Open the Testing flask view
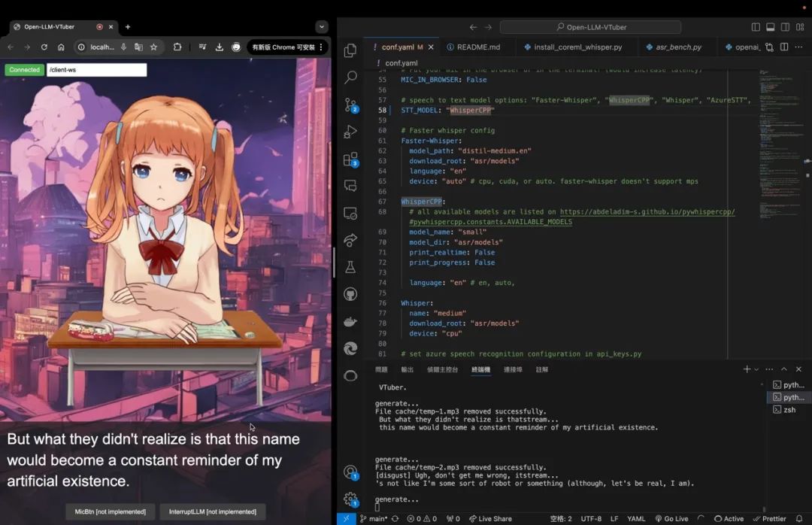 350,267
